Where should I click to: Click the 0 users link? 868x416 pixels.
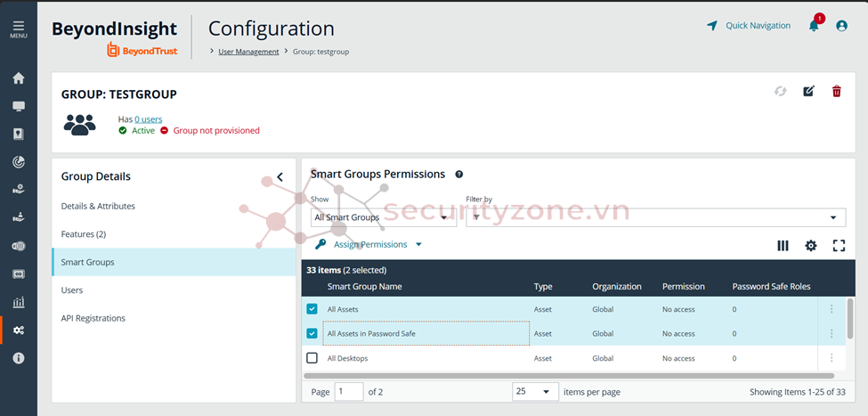[148, 119]
